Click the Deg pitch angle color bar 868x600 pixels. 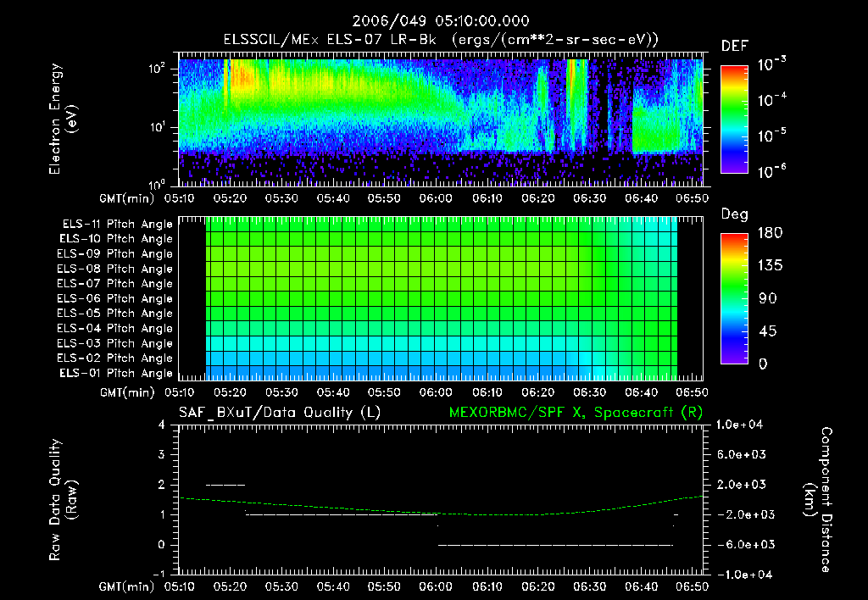coord(734,298)
